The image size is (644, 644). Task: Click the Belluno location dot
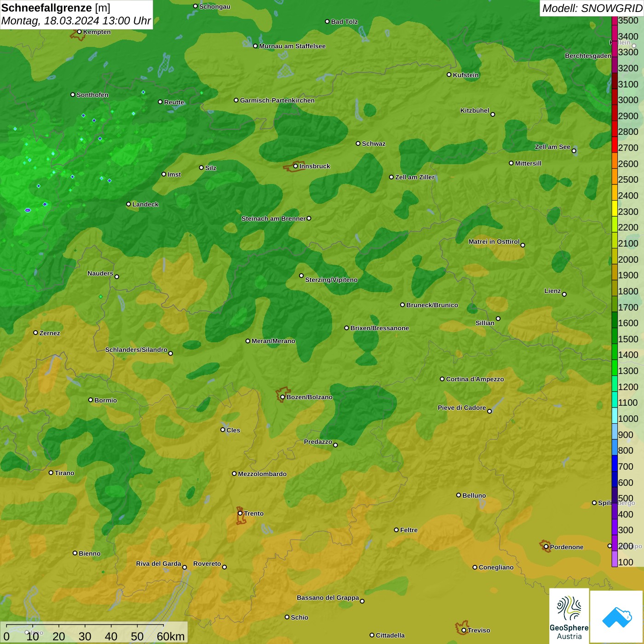tap(458, 495)
